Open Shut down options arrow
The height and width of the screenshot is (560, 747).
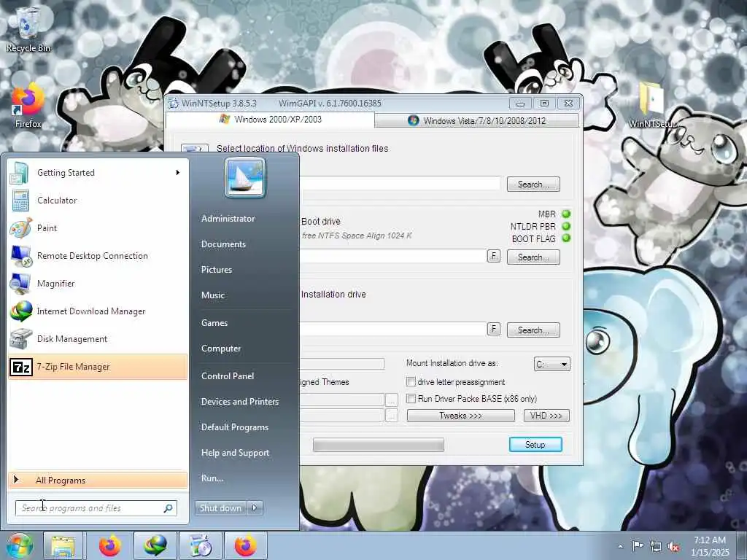255,508
